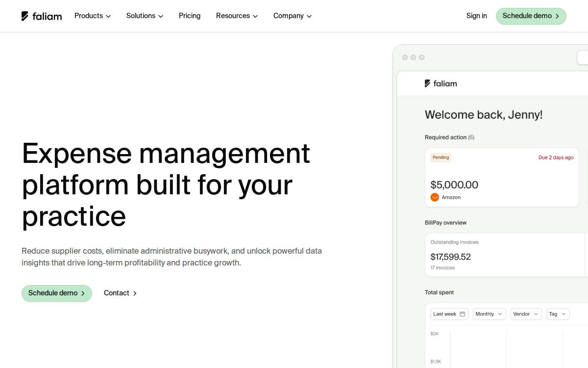The image size is (588, 368).
Task: Click the 'Due 2 days ago' label
Action: coord(556,158)
